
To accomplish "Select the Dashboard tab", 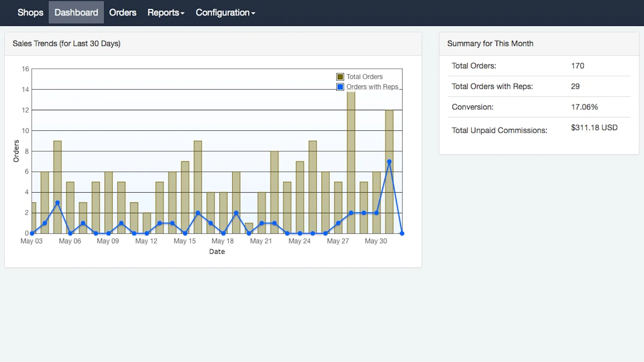I will pyautogui.click(x=76, y=12).
